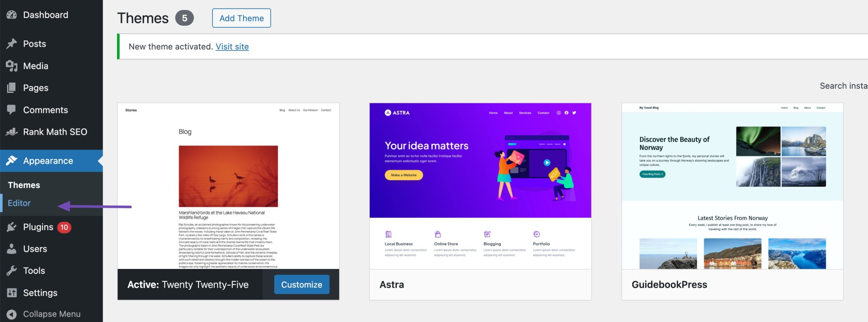Click the New theme activated notice text
Image resolution: width=868 pixels, height=322 pixels.
pos(171,46)
